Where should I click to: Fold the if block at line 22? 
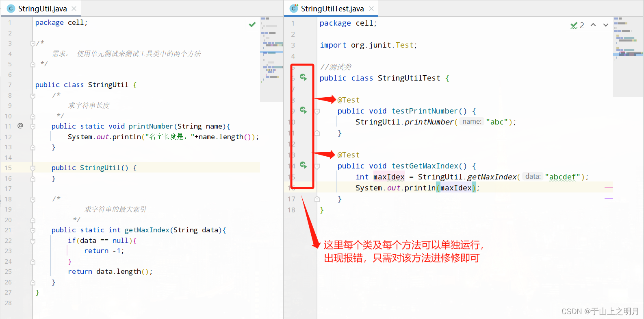(33, 241)
